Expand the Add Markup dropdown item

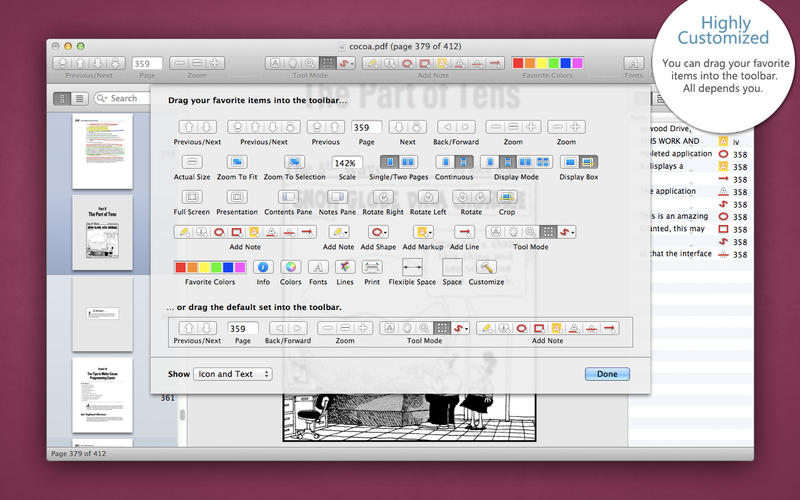pyautogui.click(x=423, y=232)
